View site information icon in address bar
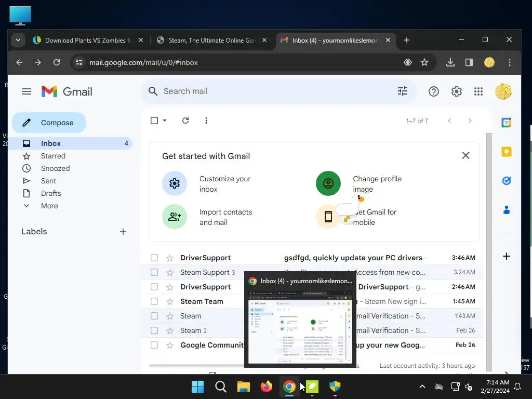 tap(79, 62)
